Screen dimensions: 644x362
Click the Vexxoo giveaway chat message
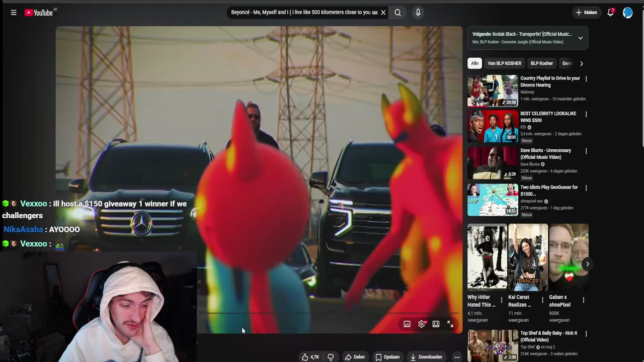(x=95, y=210)
